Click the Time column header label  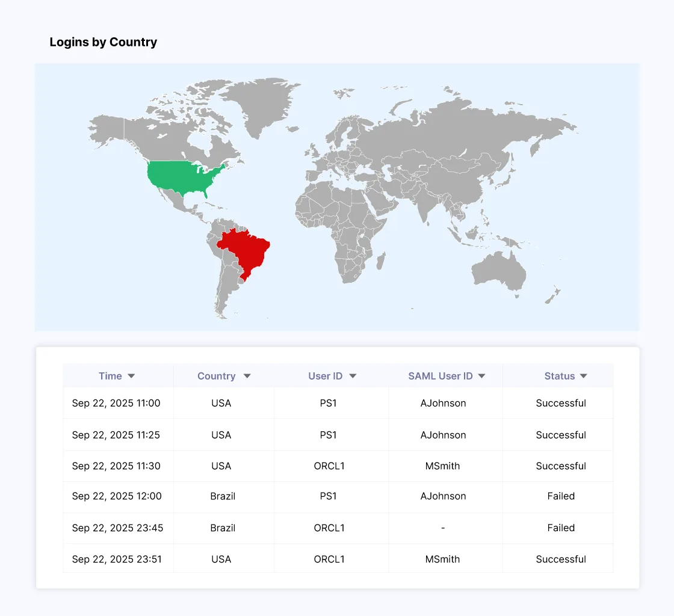click(110, 376)
